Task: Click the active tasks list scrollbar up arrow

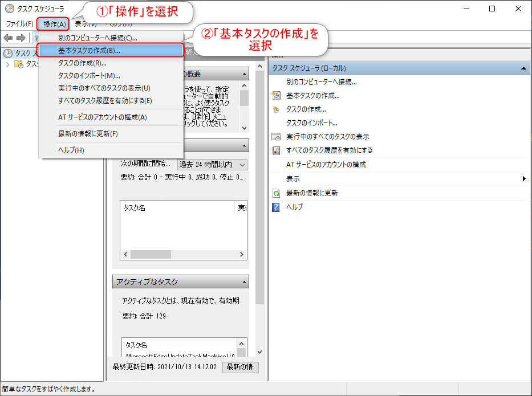Action: coord(242,344)
